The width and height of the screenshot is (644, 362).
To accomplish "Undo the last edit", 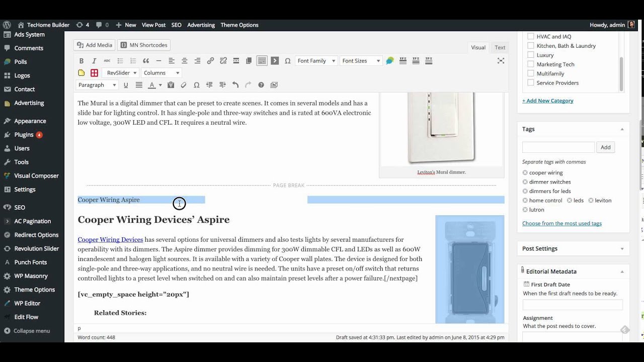I will tap(235, 85).
